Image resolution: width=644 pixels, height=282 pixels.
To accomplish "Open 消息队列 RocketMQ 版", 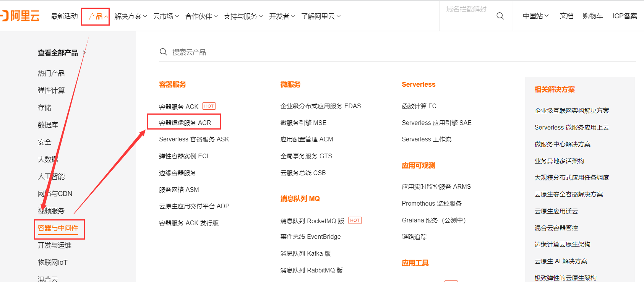I will (x=312, y=221).
